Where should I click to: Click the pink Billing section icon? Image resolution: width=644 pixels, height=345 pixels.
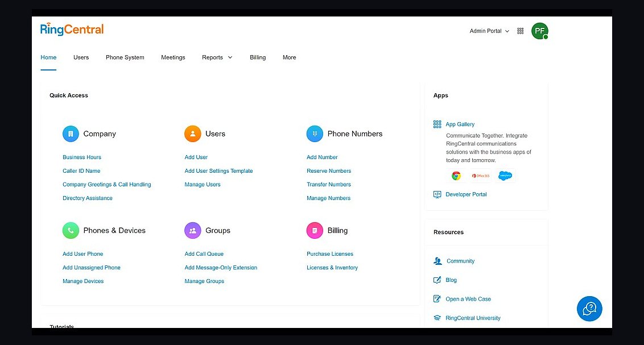coord(315,231)
